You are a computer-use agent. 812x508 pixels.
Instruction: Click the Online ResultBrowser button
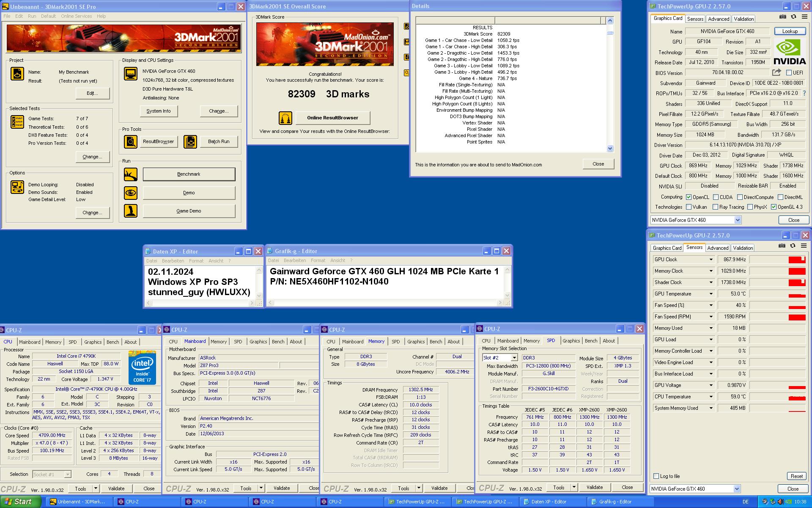(x=332, y=118)
